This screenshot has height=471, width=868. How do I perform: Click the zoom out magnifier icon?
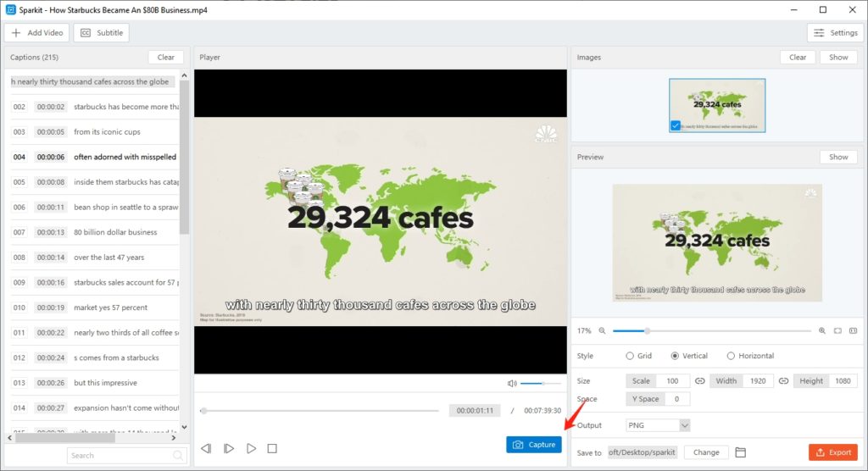(602, 330)
